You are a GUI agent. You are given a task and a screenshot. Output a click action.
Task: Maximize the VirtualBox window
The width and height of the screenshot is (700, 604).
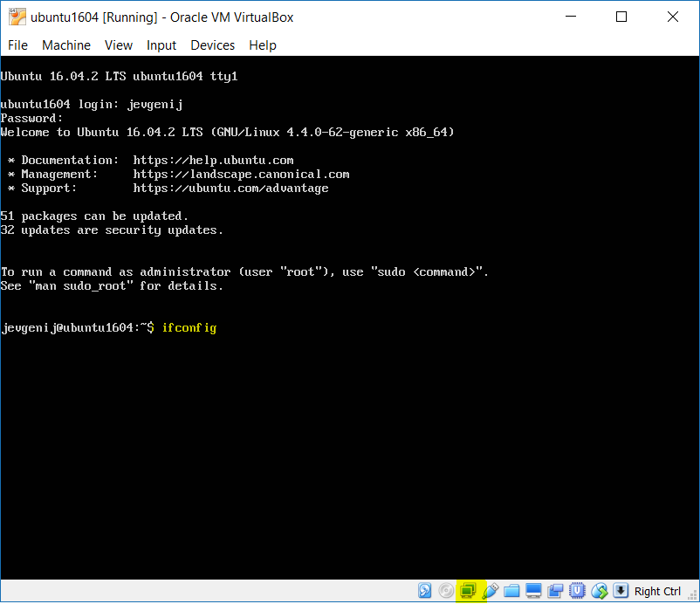[621, 17]
